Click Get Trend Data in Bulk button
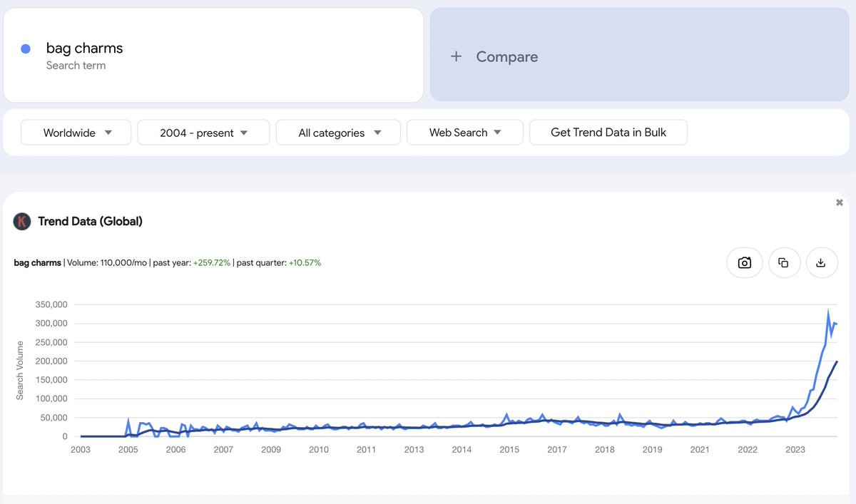 (x=608, y=133)
